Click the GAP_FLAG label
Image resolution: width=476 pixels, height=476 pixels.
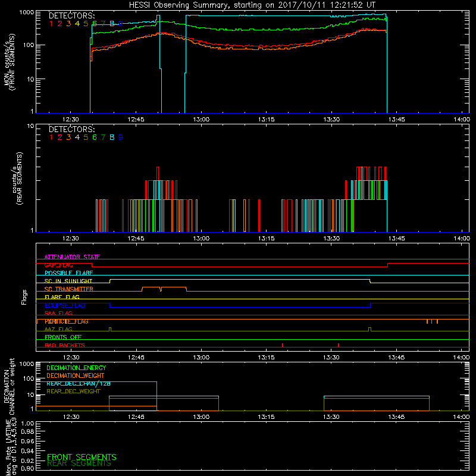[58, 265]
